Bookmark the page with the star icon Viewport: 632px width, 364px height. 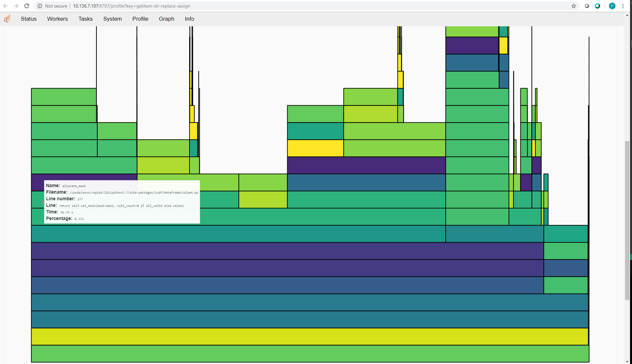(574, 6)
